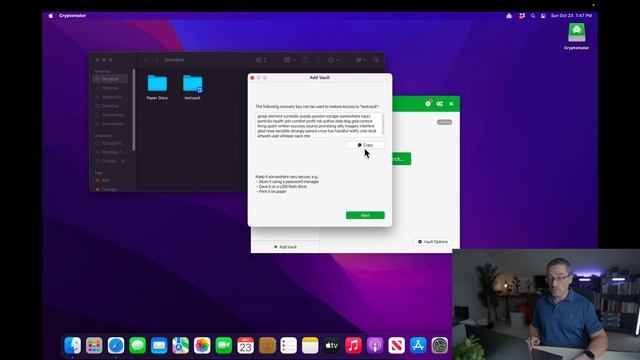Close the Cryptomator main window with its X icon
The width and height of the screenshot is (640, 360).
[451, 104]
